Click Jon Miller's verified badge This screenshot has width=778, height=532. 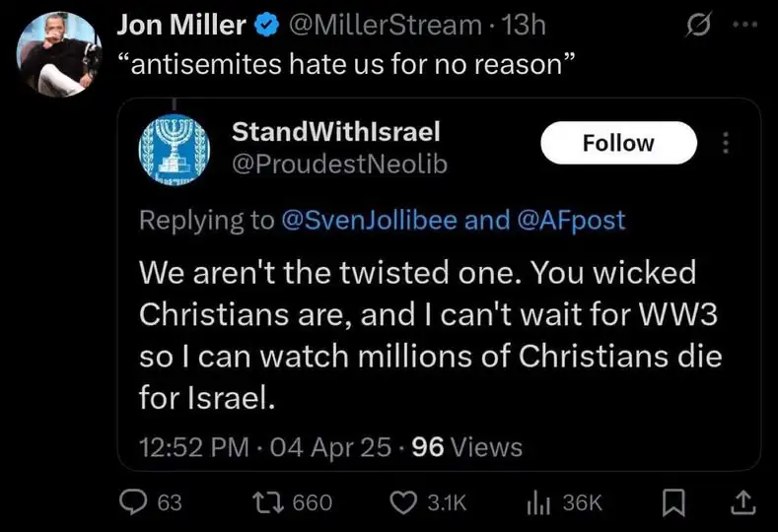tap(264, 27)
